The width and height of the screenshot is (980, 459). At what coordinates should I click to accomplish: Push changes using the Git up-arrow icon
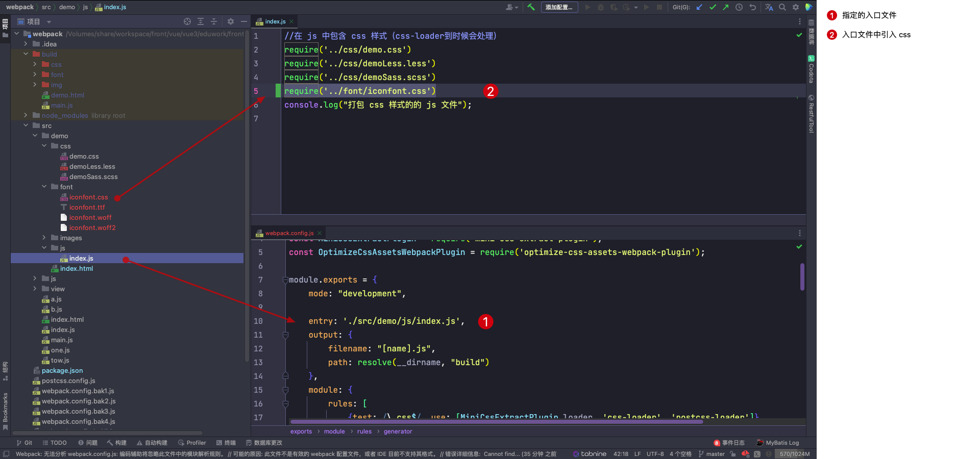click(x=725, y=7)
